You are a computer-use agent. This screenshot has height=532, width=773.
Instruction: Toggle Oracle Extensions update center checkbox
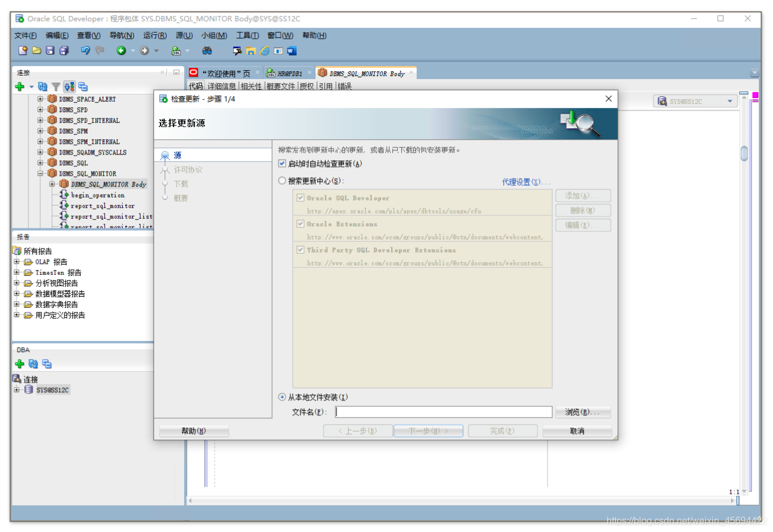pos(301,224)
